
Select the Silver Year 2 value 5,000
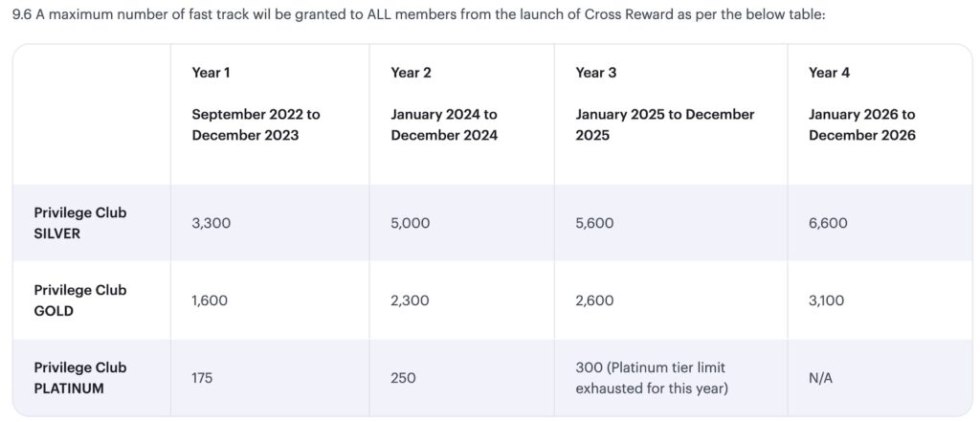pos(411,223)
